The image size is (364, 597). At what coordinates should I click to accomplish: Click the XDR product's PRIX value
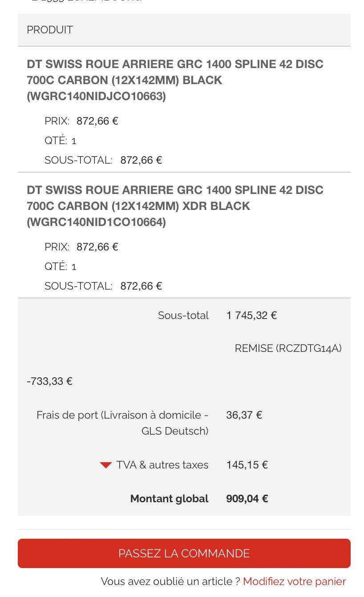click(x=97, y=247)
